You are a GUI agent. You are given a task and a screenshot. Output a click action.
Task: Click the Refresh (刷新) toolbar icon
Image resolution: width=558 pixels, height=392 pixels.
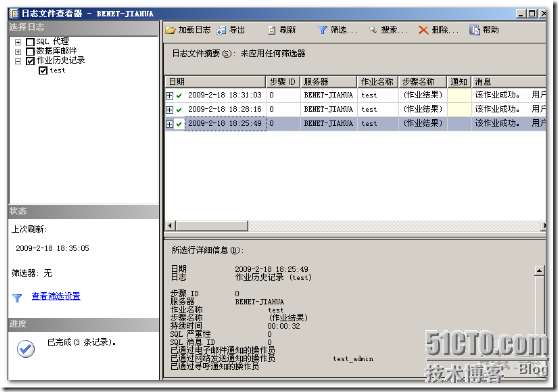[x=272, y=30]
